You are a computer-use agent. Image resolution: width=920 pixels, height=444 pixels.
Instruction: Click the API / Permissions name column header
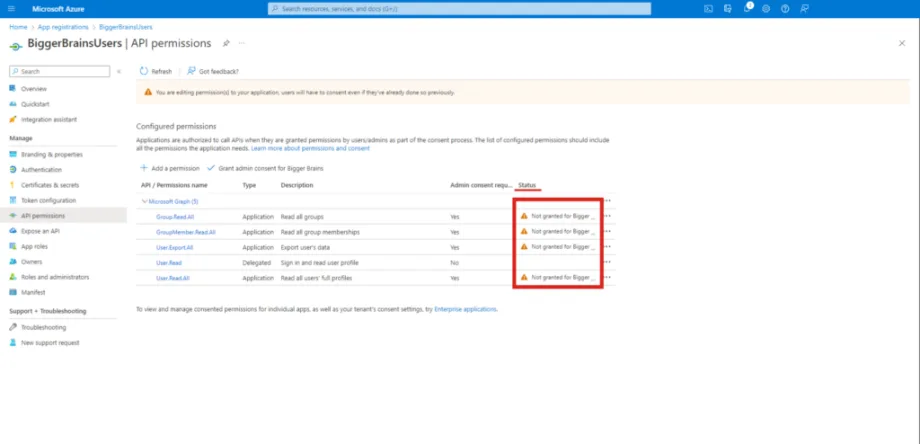[174, 185]
